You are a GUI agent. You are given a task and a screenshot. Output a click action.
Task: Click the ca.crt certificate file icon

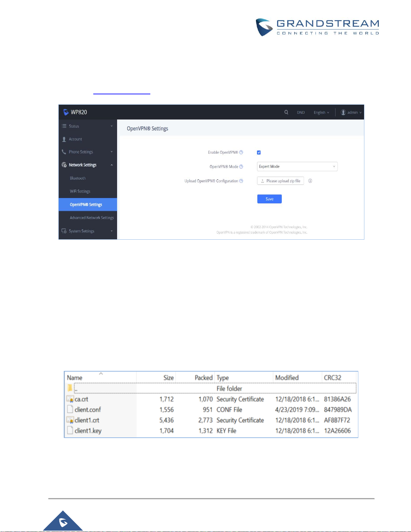click(70, 399)
